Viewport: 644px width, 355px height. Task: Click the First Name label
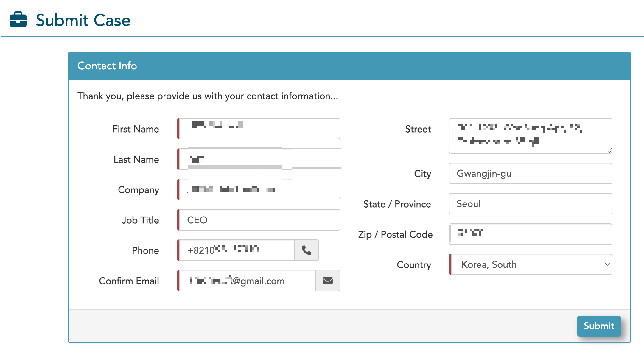[136, 129]
